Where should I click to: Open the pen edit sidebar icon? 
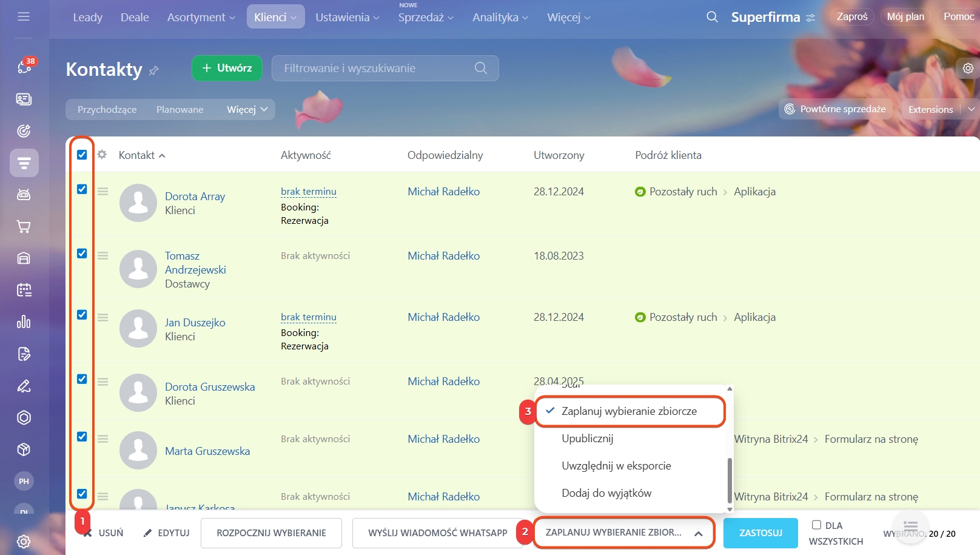24,386
